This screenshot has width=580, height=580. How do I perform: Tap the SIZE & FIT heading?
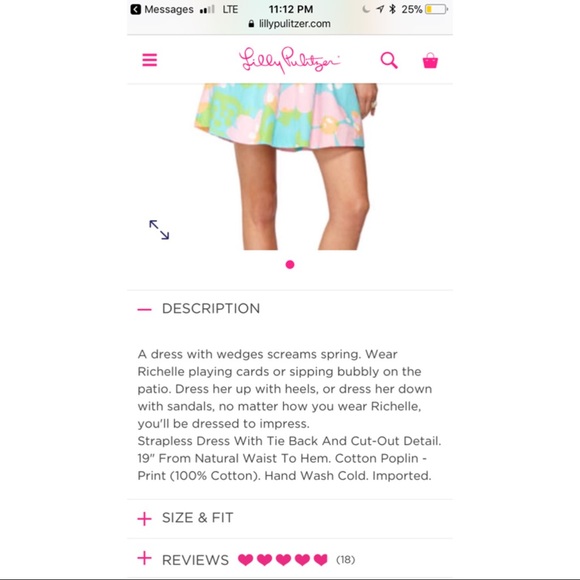click(198, 517)
